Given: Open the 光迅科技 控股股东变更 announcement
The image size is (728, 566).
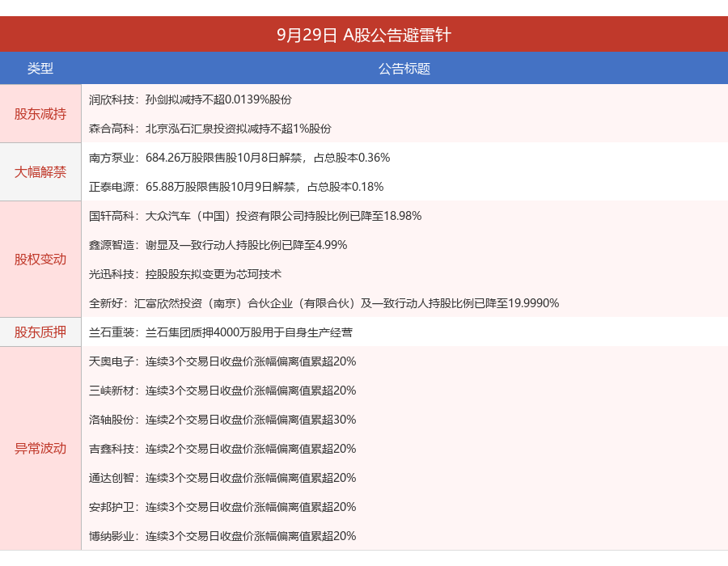Looking at the screenshot, I should (184, 274).
